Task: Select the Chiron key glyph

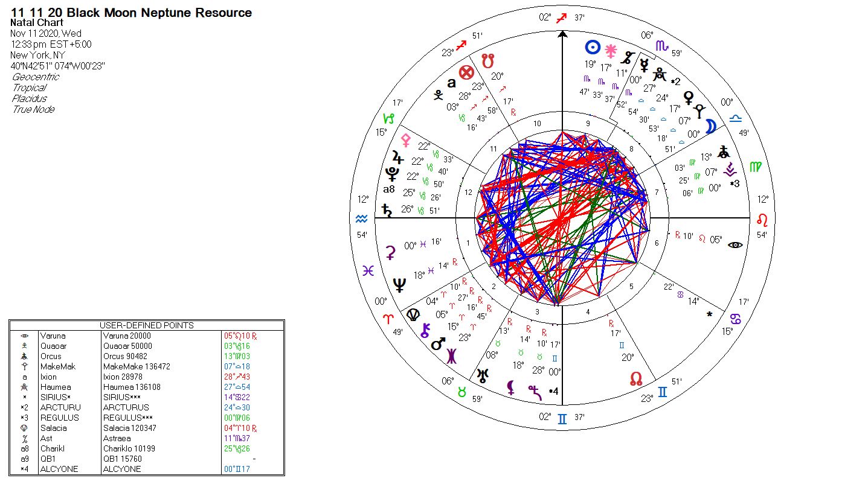Action: [425, 330]
